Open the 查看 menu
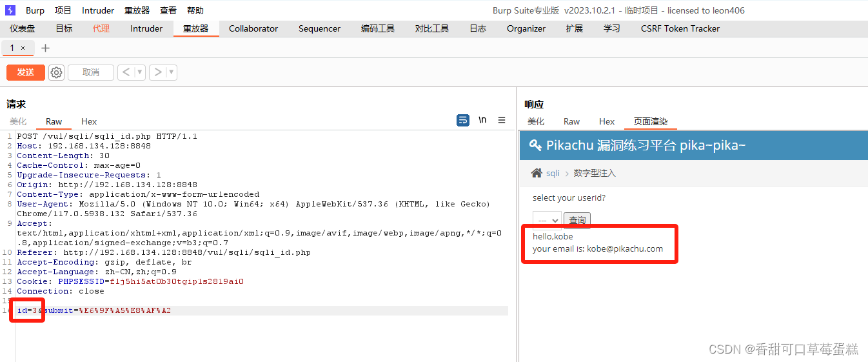 (168, 10)
